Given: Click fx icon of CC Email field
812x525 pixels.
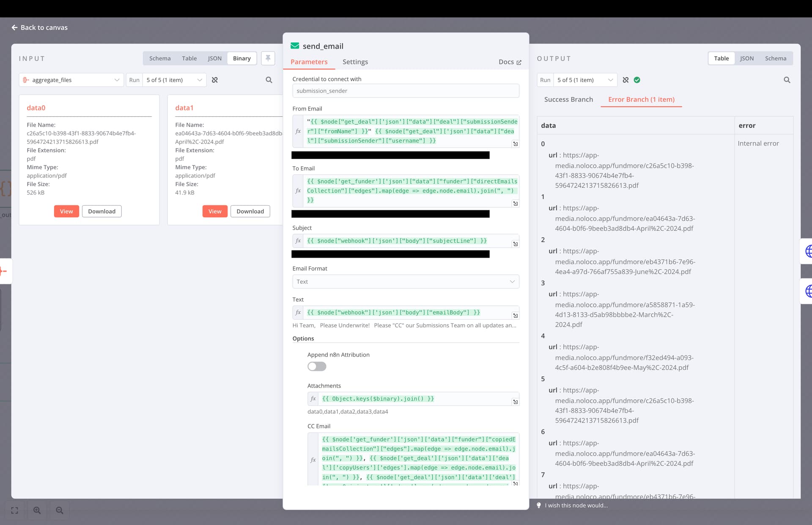Looking at the screenshot, I should click(x=313, y=460).
